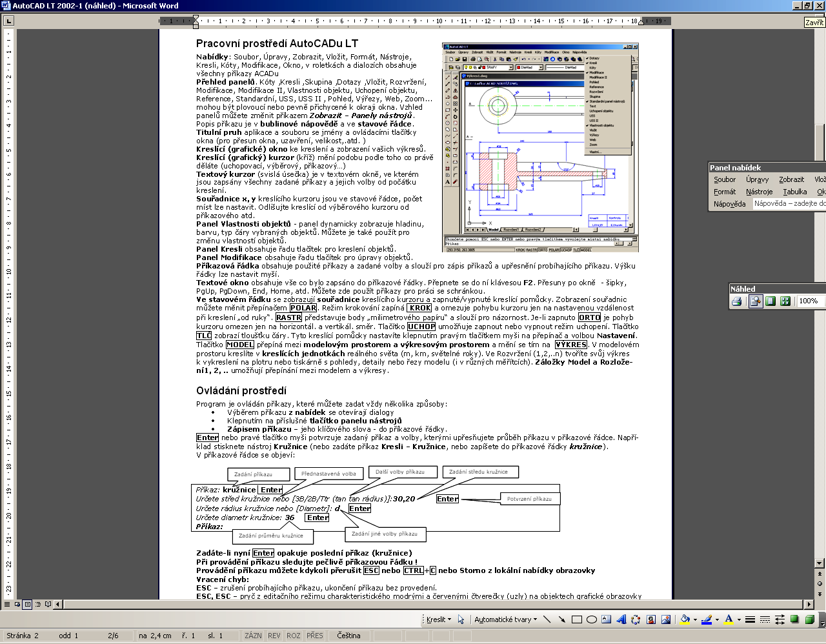Viewport: 826px width, 644px height.
Task: Open 3-D Style options
Action: 809,619
